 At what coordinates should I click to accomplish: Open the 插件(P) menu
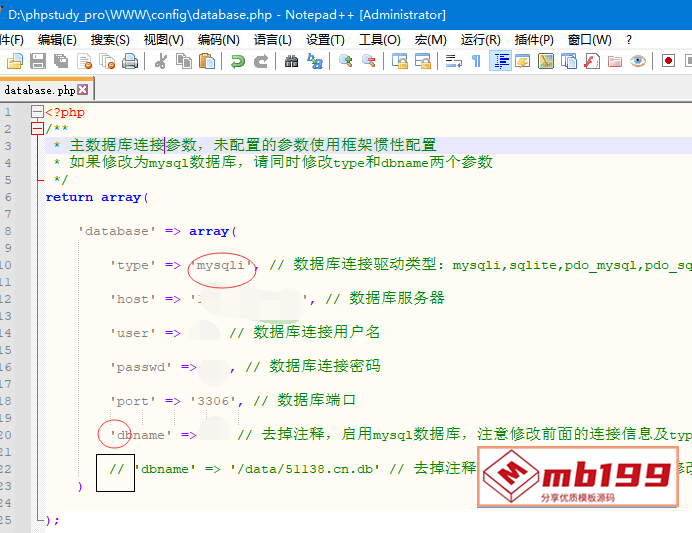click(534, 39)
